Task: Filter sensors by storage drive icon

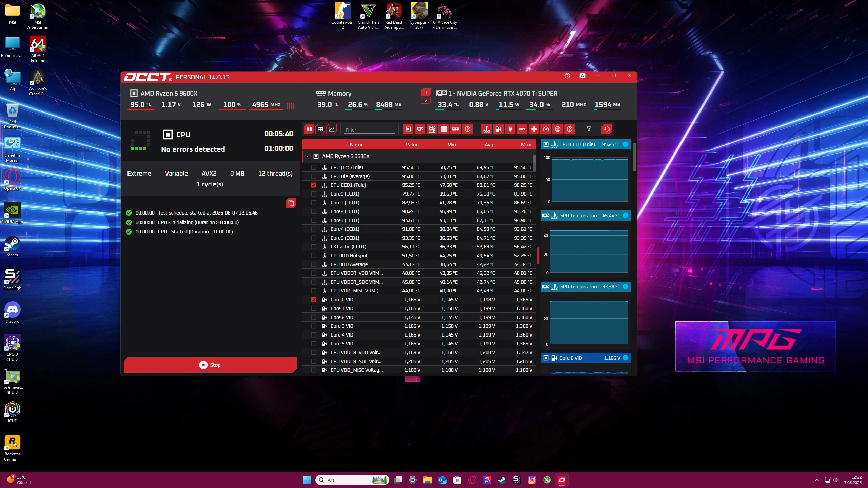Action: pos(444,129)
